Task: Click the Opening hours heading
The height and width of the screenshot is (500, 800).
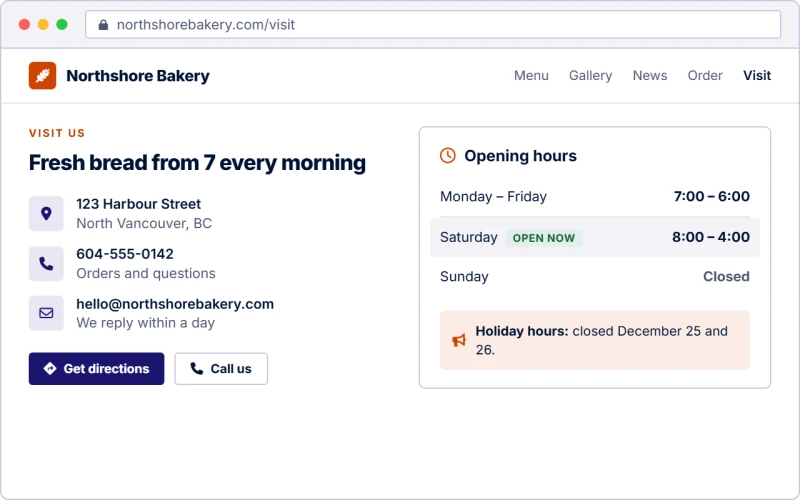Action: tap(520, 156)
